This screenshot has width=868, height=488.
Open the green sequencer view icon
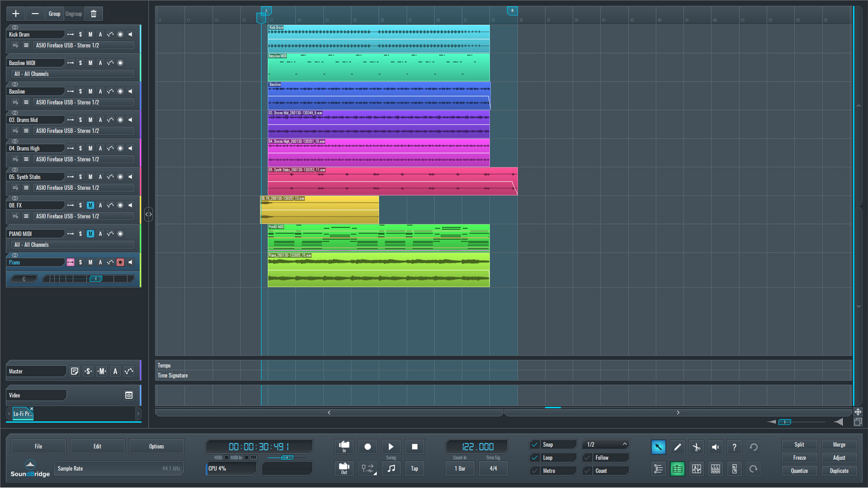(677, 469)
